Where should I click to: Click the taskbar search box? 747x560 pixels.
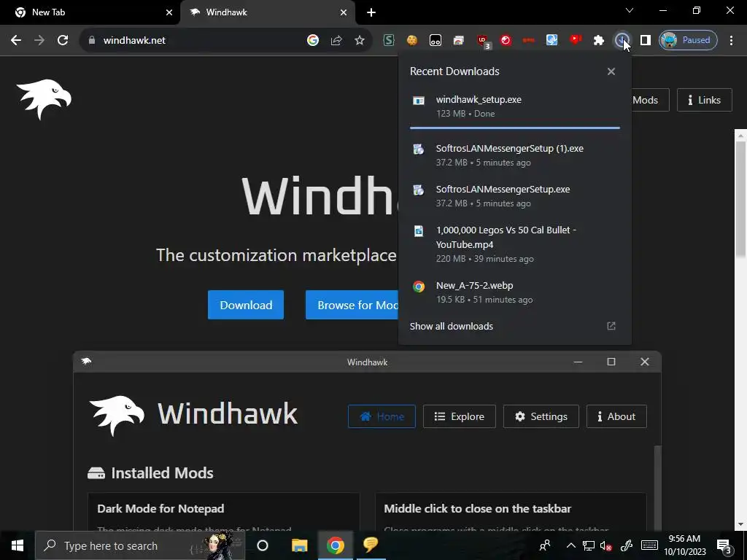pyautogui.click(x=140, y=545)
